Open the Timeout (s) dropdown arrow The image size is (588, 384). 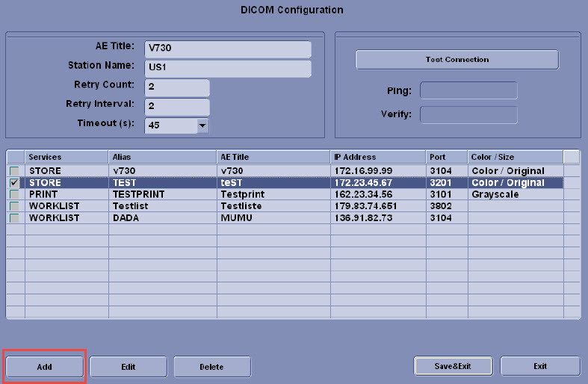pos(202,126)
